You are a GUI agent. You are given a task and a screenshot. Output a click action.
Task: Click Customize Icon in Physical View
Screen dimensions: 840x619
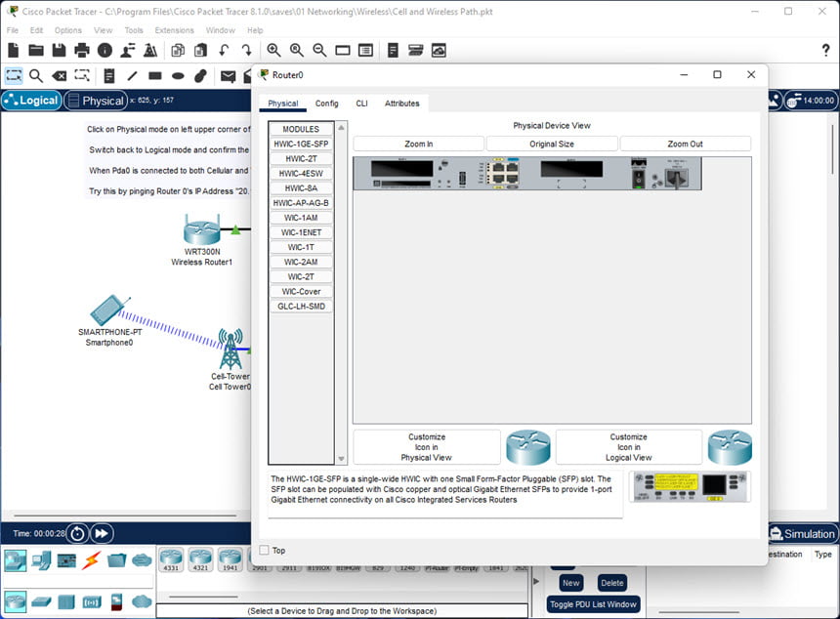pyautogui.click(x=427, y=447)
